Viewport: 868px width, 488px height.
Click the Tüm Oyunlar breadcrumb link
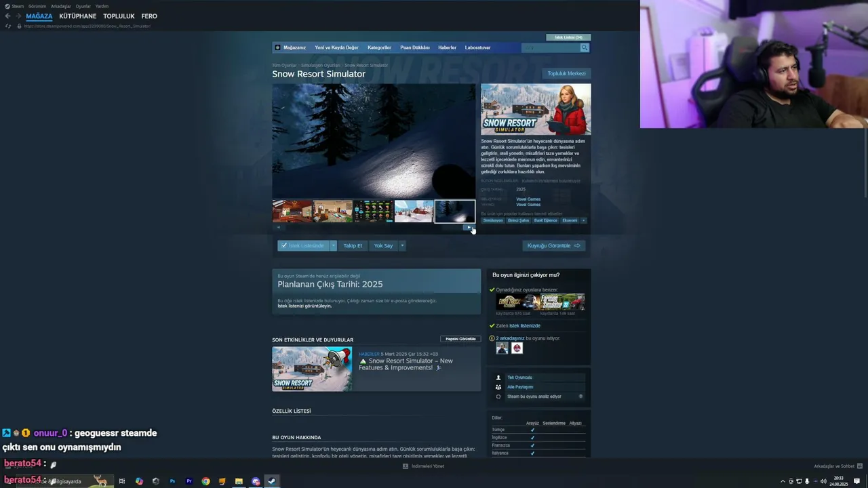284,65
